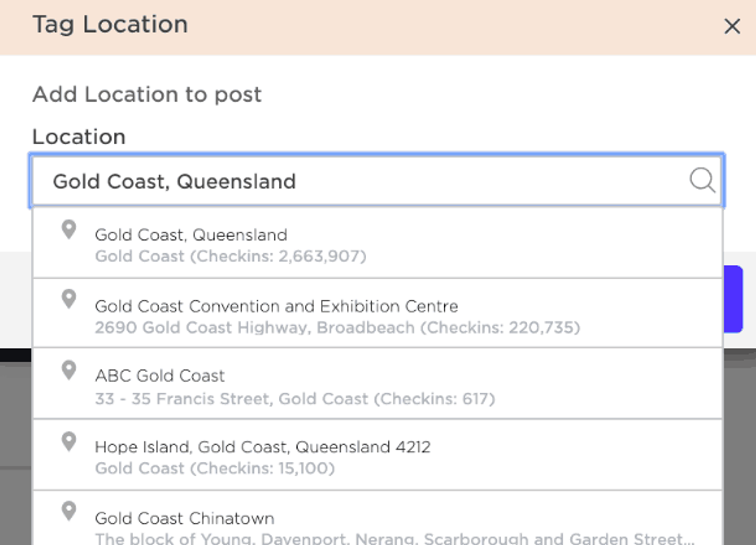756x545 pixels.
Task: Select Hope Island, Gold Coast, Queensland 4212
Action: (378, 455)
